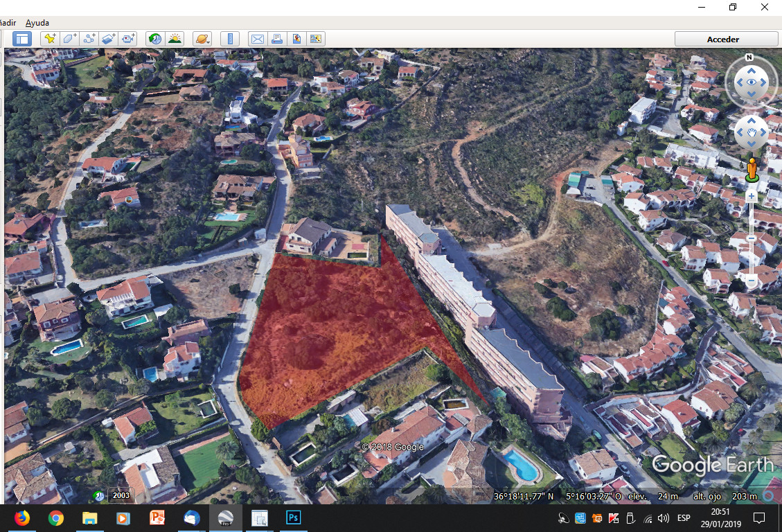Open Google Chrome from the taskbar
Image resolution: width=782 pixels, height=532 pixels.
[x=56, y=518]
